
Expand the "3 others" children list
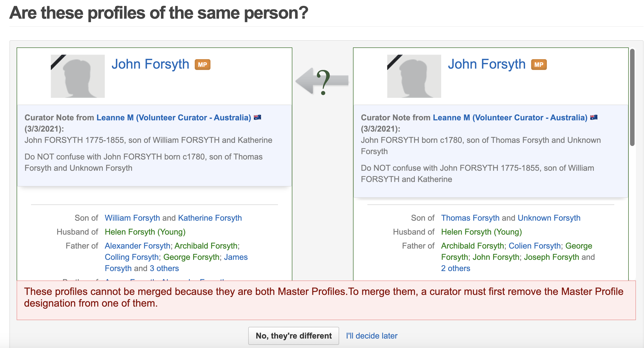[164, 268]
